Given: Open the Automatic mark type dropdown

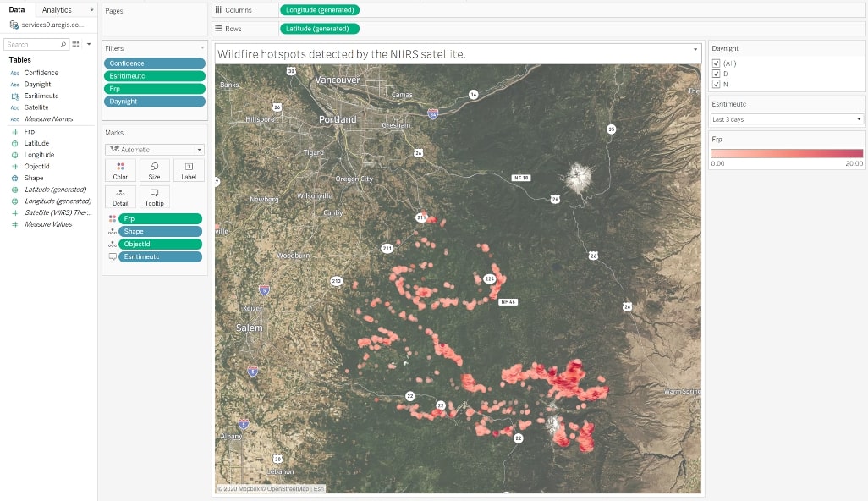Looking at the screenshot, I should click(x=155, y=150).
